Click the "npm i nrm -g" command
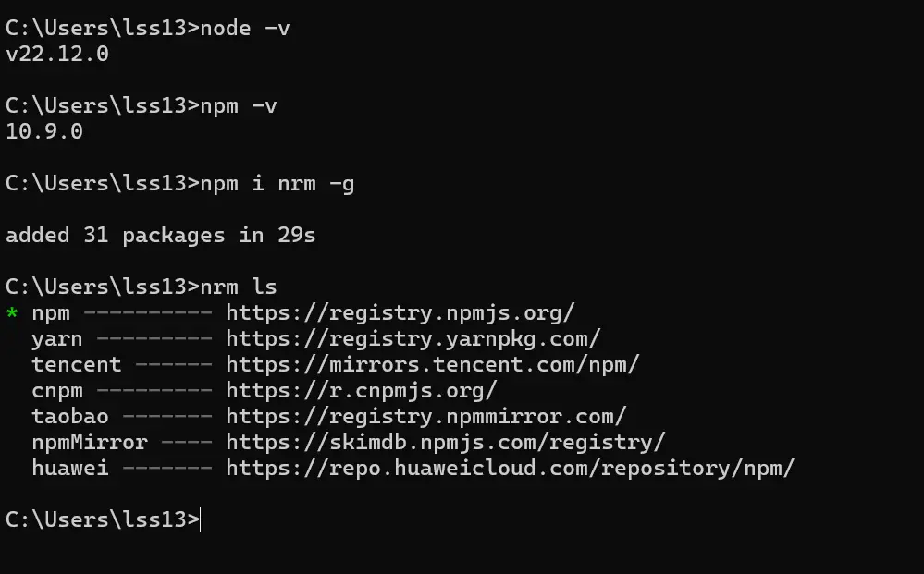The image size is (924, 574). [277, 184]
